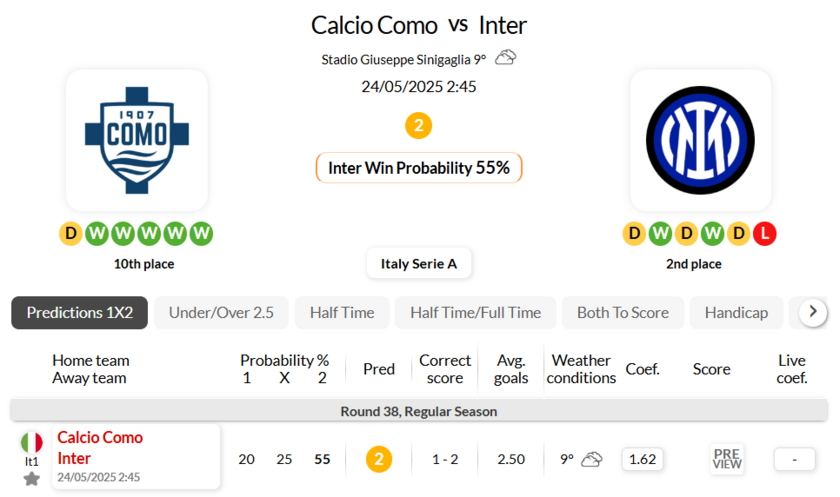Click the 1.62 coefficient odds button
This screenshot has width=840, height=497.
[642, 459]
